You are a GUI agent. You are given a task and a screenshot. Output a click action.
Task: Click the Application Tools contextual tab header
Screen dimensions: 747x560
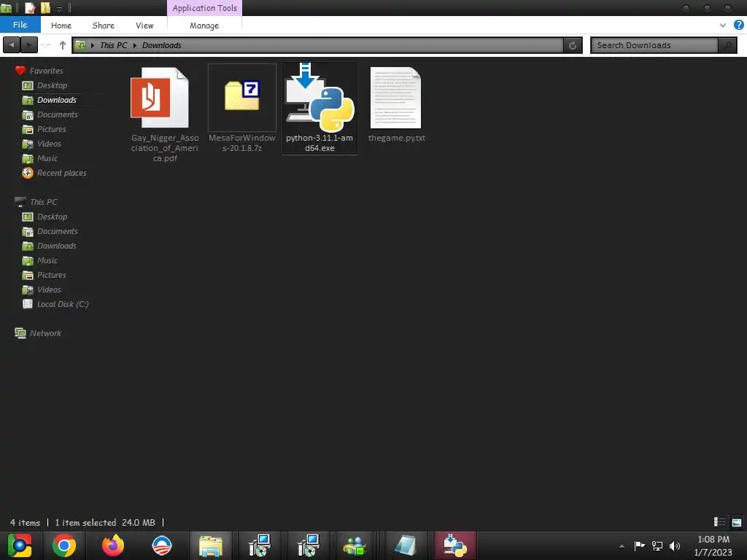click(204, 8)
